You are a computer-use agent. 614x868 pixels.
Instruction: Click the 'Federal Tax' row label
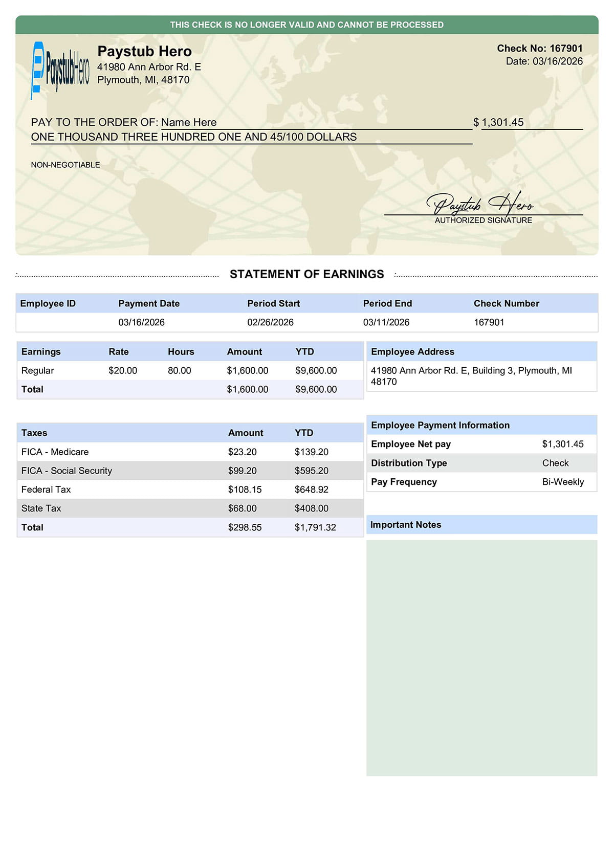pyautogui.click(x=46, y=489)
